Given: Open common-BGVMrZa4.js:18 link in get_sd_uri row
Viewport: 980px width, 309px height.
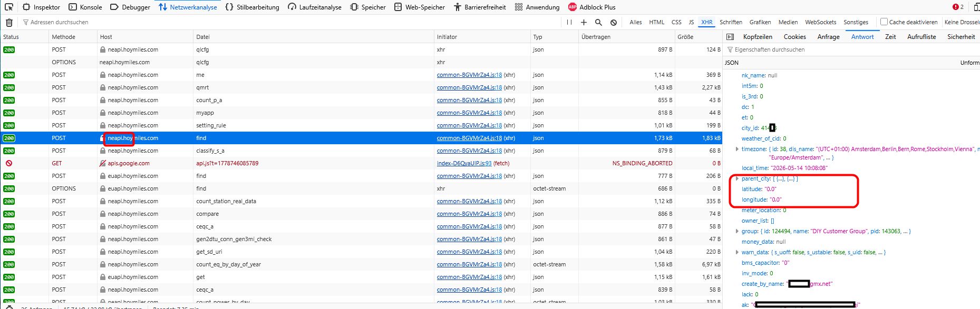Looking at the screenshot, I should point(469,252).
